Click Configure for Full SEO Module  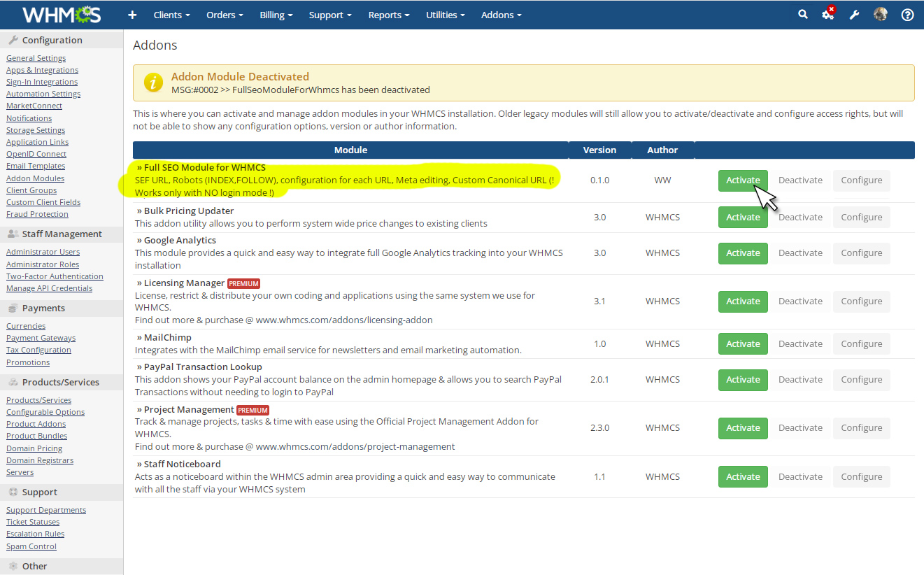coord(862,180)
